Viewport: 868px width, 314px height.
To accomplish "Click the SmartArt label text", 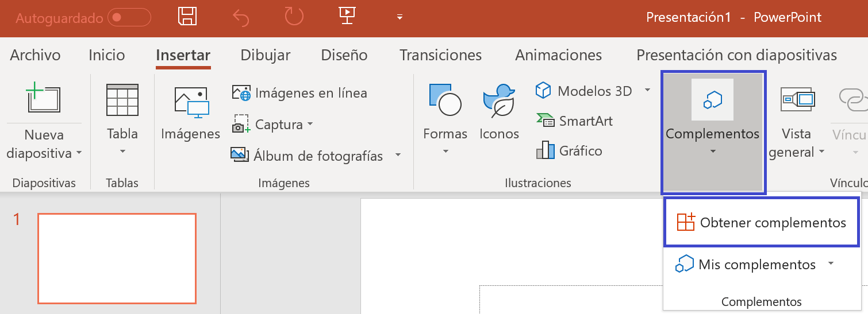I will (x=586, y=121).
